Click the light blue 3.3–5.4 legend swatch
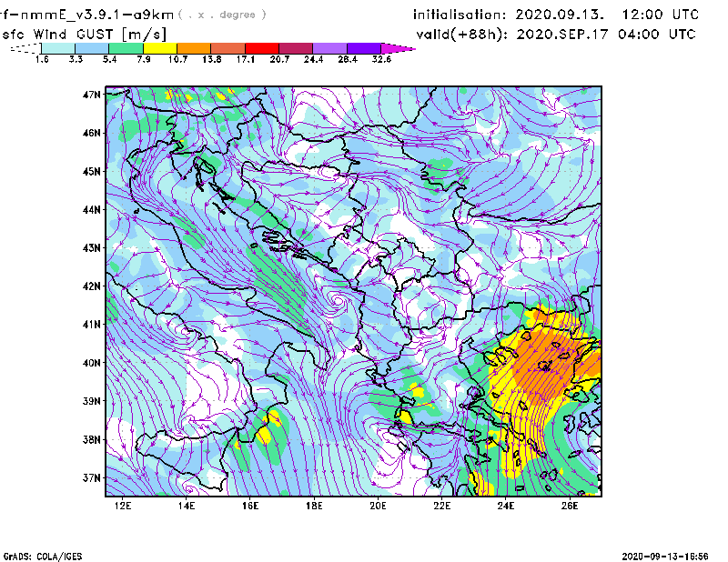 click(92, 48)
